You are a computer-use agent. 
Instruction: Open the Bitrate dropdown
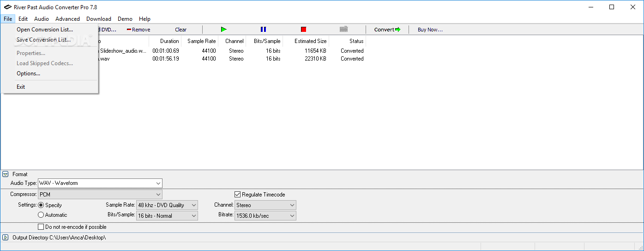click(265, 216)
